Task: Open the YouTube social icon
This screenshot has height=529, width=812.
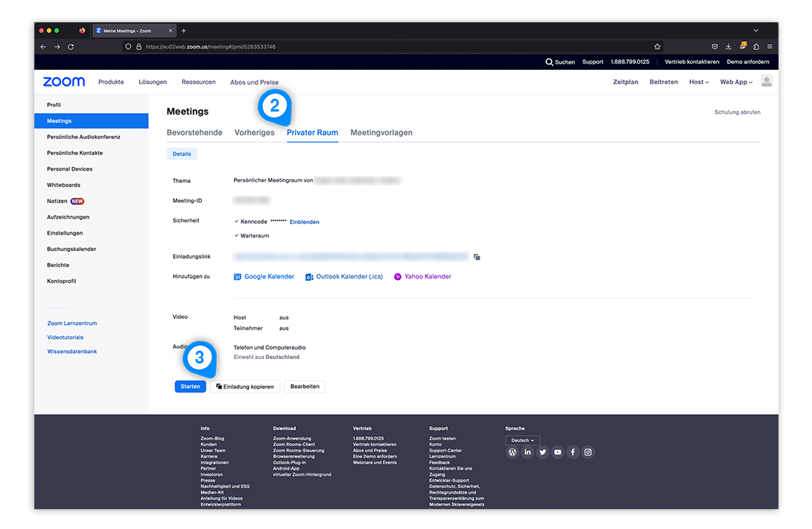Action: [557, 452]
